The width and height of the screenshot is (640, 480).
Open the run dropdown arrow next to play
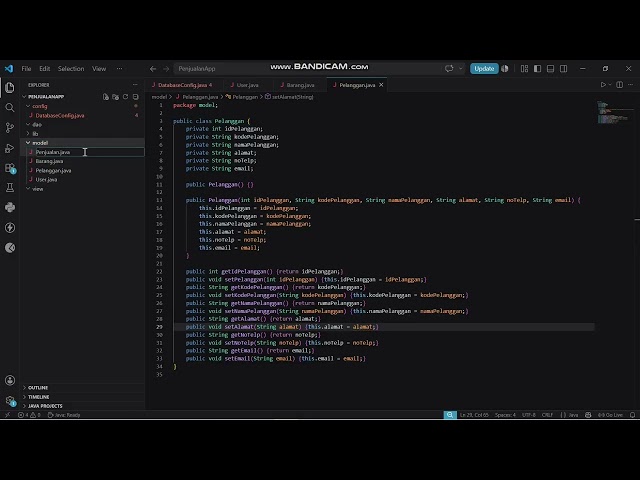click(610, 84)
